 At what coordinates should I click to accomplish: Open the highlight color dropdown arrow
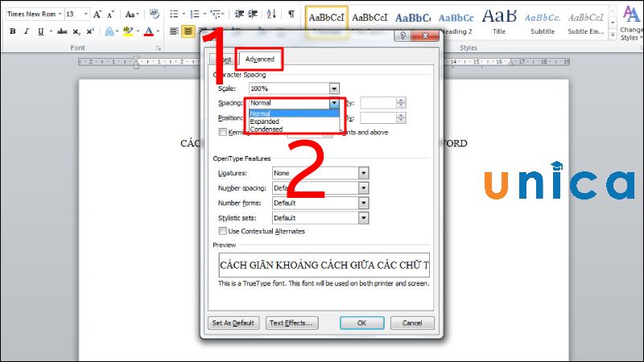tap(138, 31)
